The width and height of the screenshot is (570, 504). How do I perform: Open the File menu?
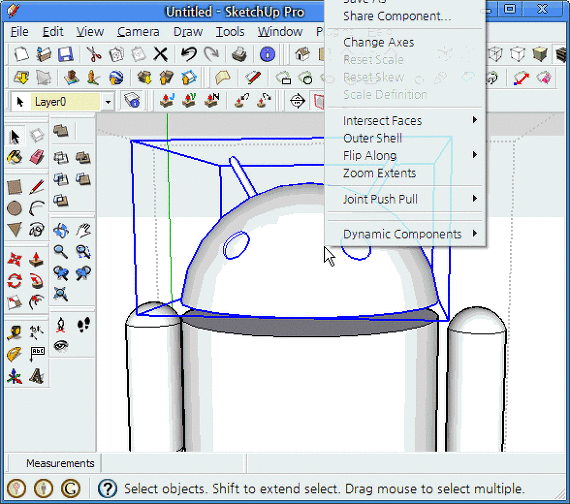point(19,32)
